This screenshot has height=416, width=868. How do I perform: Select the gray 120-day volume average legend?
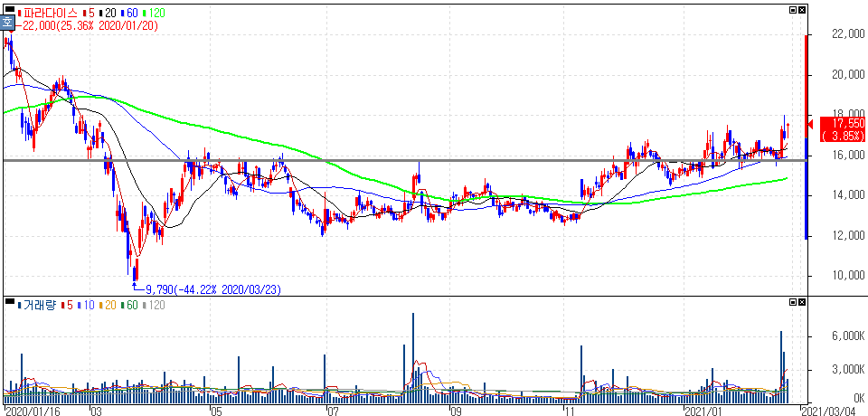[155, 305]
